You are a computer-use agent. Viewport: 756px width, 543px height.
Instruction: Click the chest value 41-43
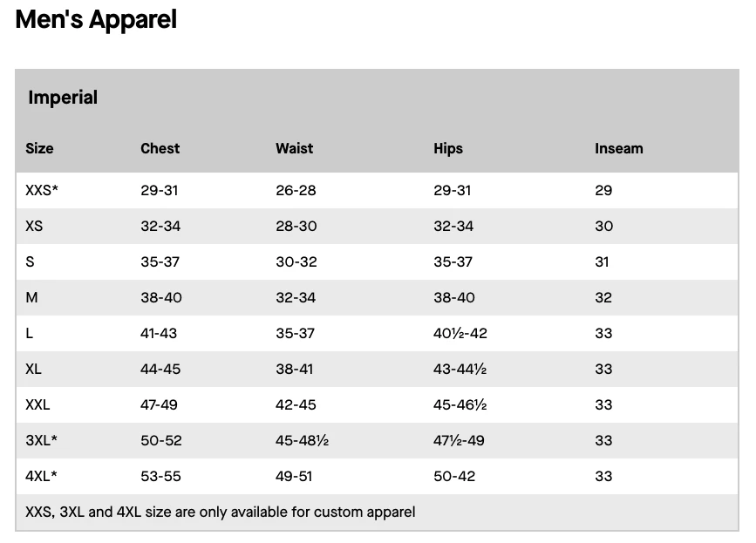159,333
